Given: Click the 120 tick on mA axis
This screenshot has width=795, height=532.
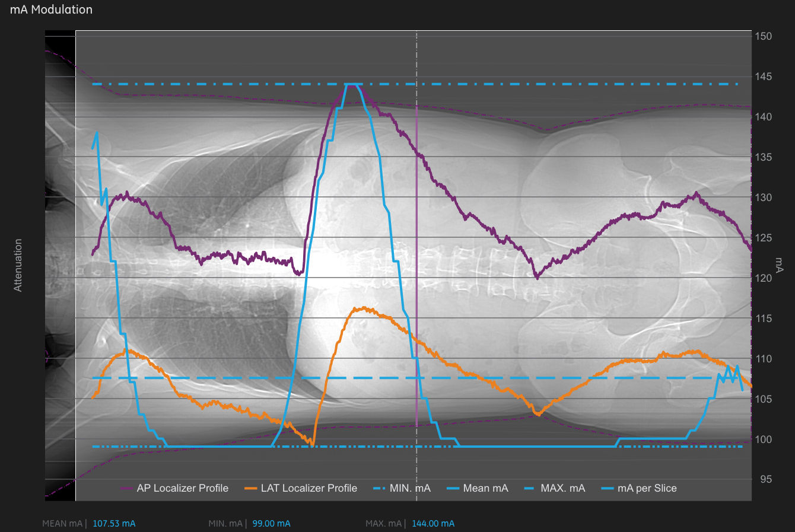Looking at the screenshot, I should [763, 278].
